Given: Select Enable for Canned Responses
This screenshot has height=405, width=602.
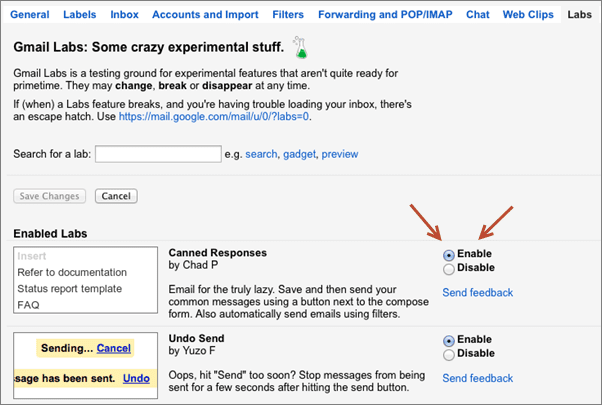Looking at the screenshot, I should point(448,255).
